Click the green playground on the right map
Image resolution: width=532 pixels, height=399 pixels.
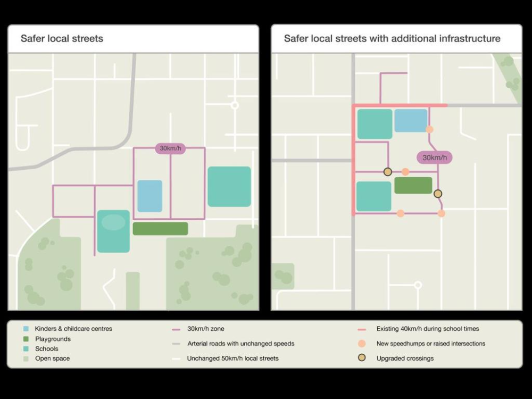413,185
